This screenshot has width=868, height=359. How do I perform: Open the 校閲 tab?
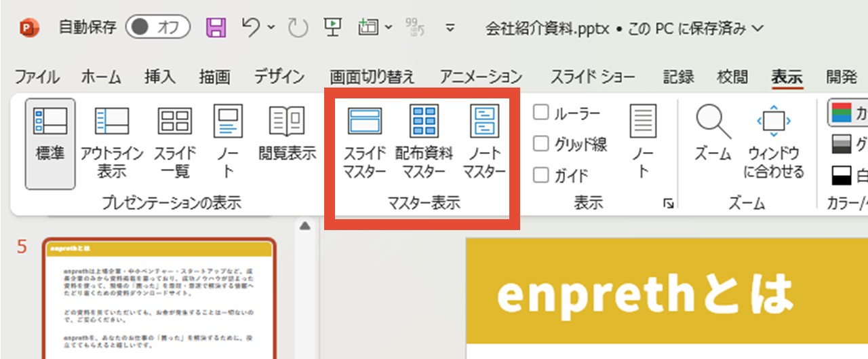coord(732,77)
